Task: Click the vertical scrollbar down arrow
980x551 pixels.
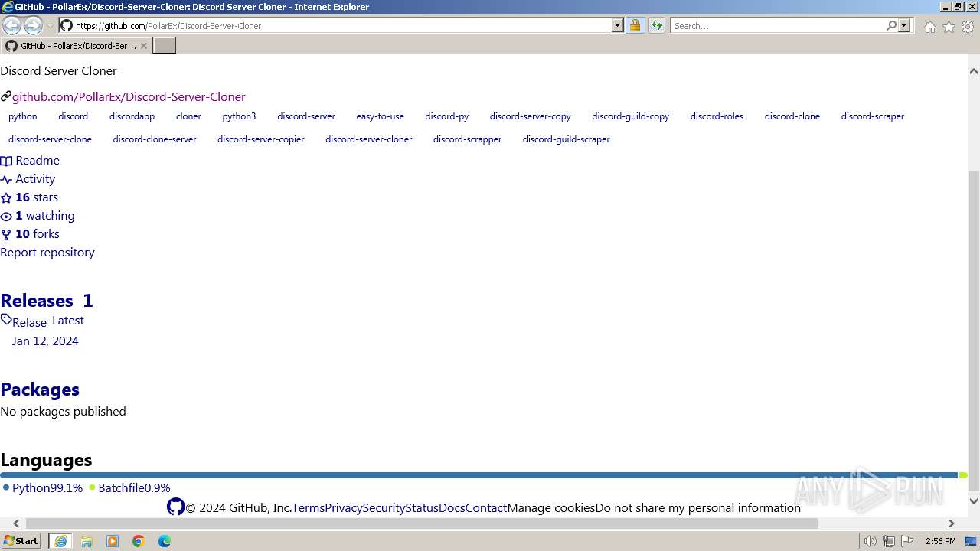Action: tap(973, 501)
